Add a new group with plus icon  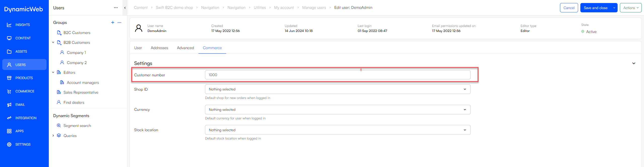click(113, 23)
